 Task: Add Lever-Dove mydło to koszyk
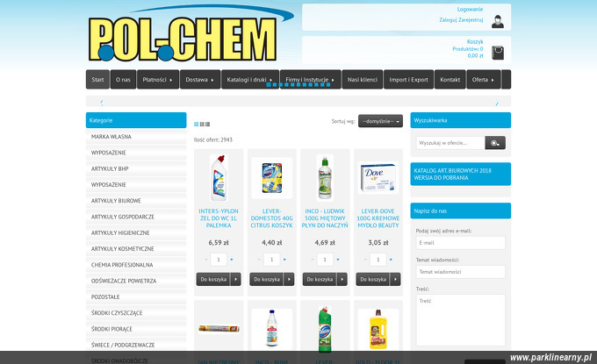coord(373,279)
